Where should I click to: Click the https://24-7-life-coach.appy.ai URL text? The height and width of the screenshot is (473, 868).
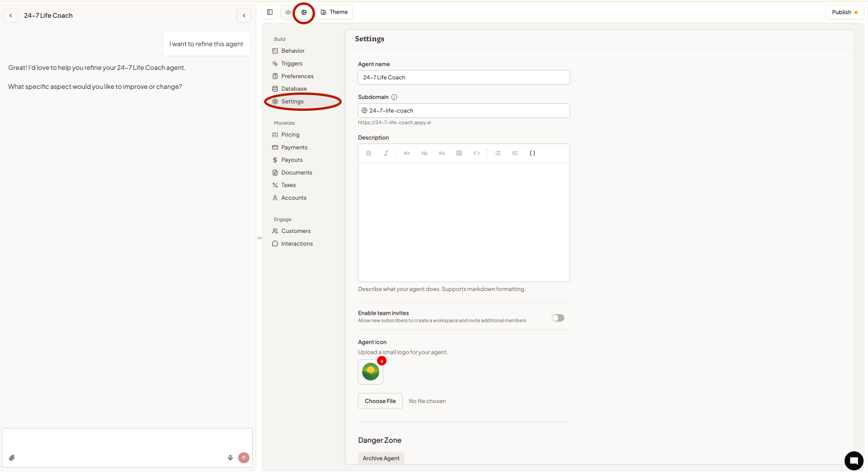(x=395, y=123)
